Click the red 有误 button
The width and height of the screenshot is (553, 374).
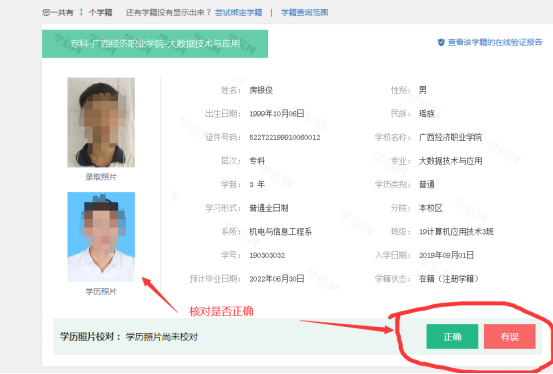pos(510,337)
